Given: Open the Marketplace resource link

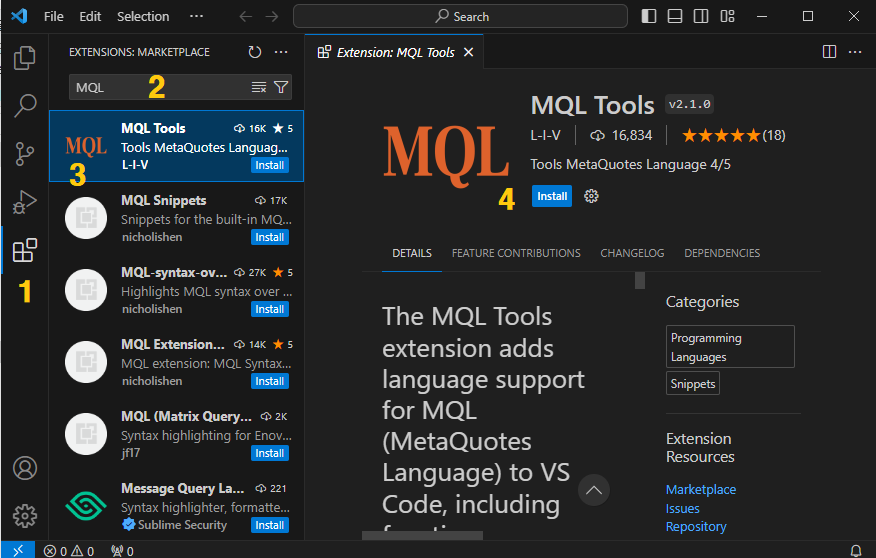Looking at the screenshot, I should pyautogui.click(x=701, y=490).
